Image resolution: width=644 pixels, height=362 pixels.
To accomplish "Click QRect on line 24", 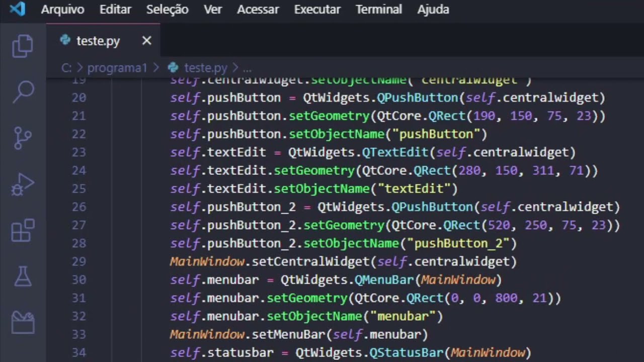I will point(432,170).
